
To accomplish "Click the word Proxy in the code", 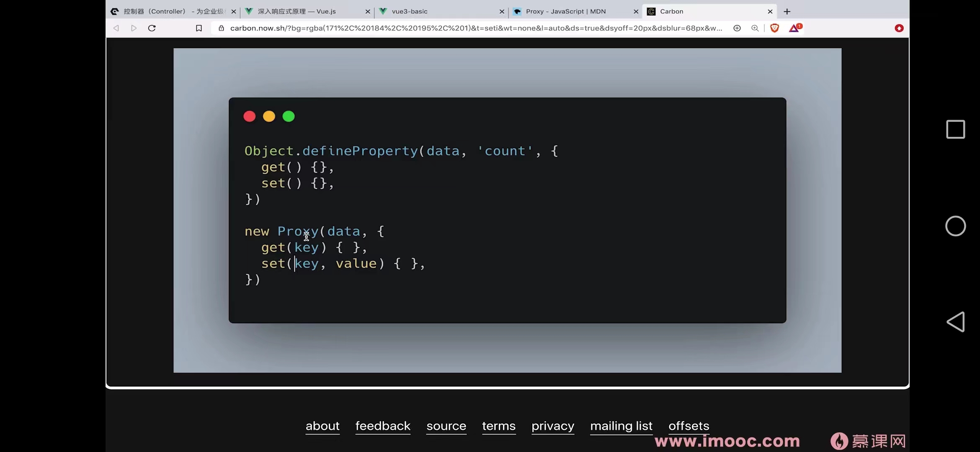I will [x=297, y=231].
